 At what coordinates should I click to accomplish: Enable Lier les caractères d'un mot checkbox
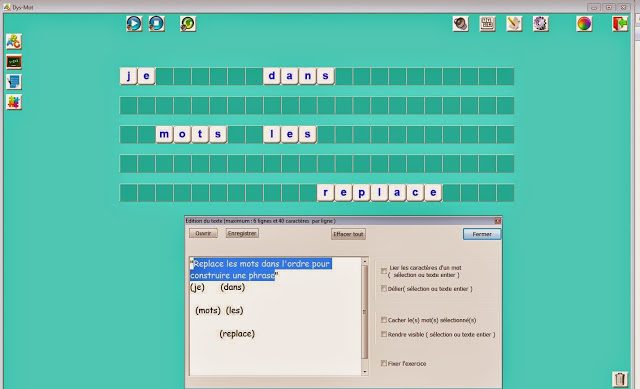pyautogui.click(x=384, y=271)
